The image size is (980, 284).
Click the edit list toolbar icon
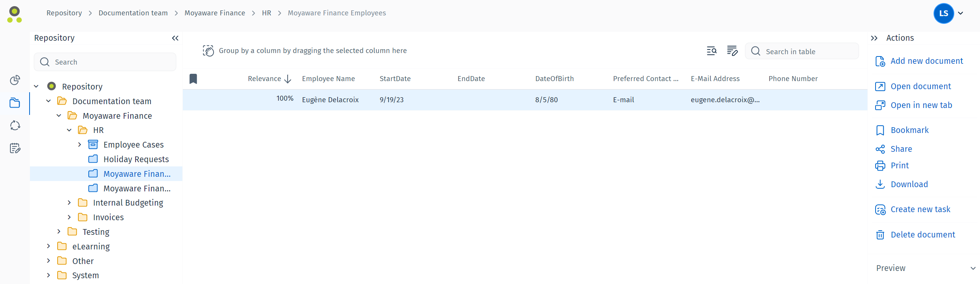[x=732, y=51]
